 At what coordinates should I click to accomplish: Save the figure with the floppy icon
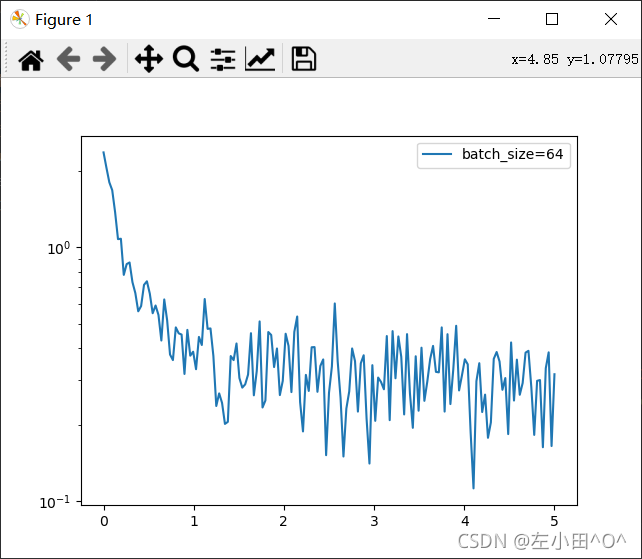(x=303, y=59)
